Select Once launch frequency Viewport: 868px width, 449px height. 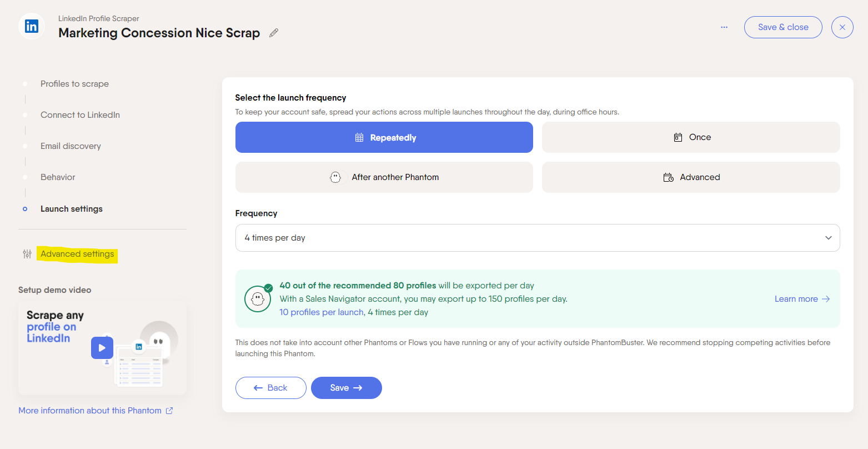pos(691,137)
